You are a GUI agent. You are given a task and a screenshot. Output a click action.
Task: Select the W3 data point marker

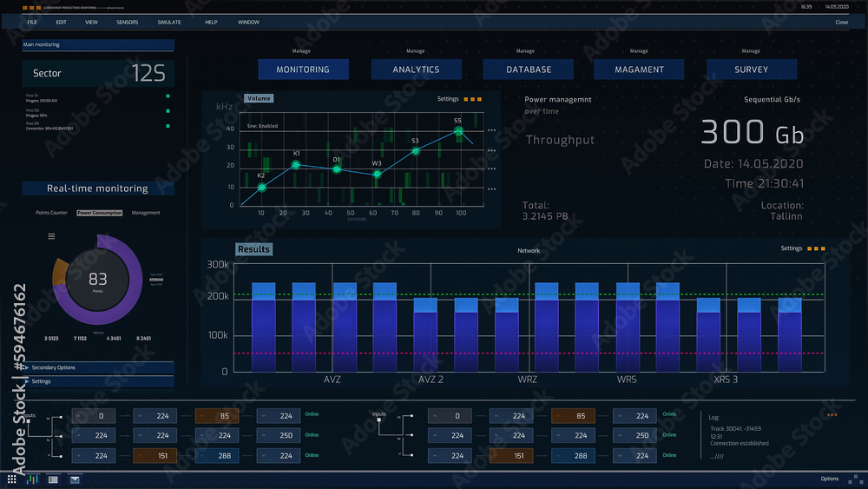[x=377, y=174]
